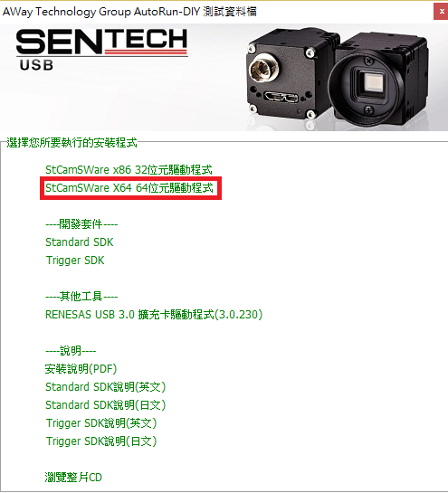448x493 pixels.
Task: Install the Trigger SDK
Action: 75,261
